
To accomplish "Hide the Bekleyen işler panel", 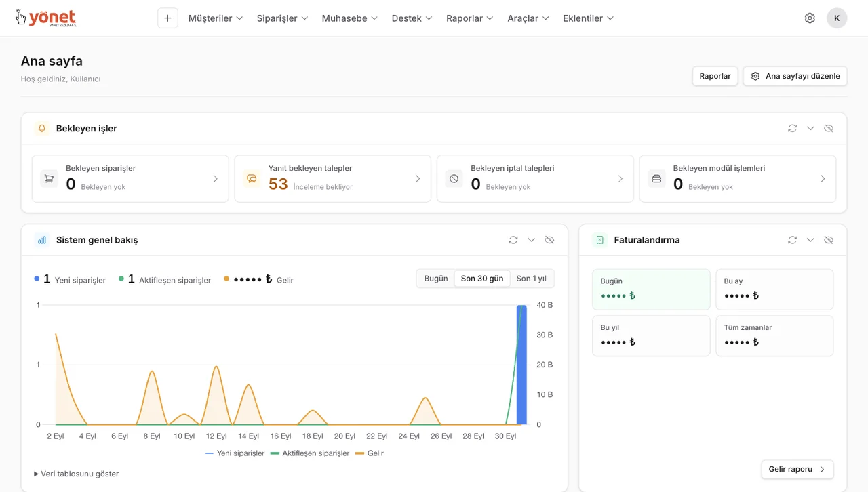I will click(x=829, y=128).
